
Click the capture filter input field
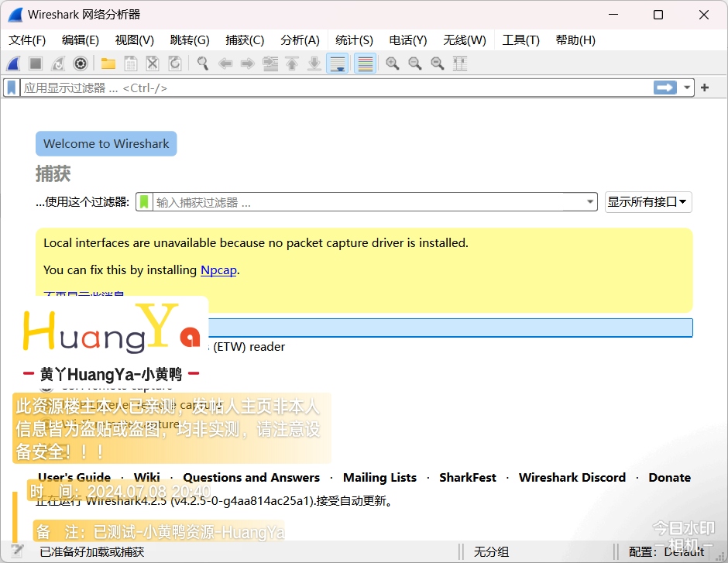pos(368,202)
